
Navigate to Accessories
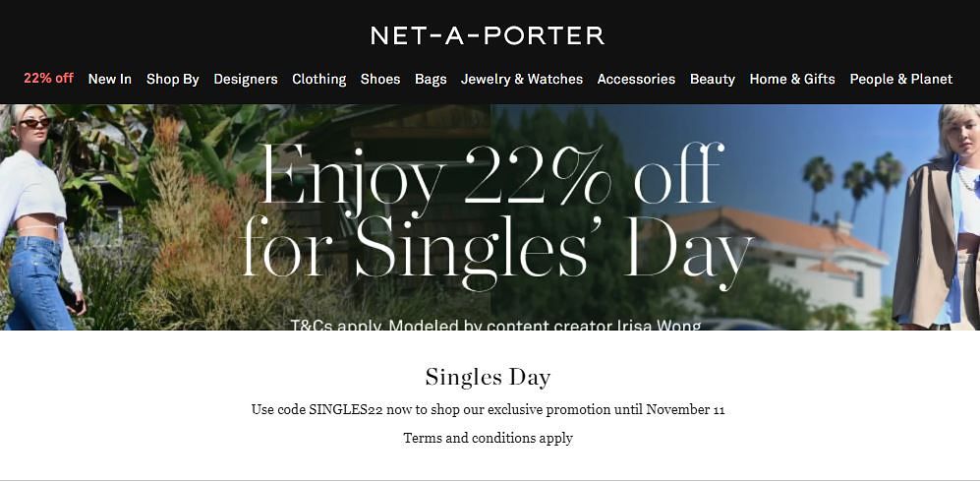tap(636, 79)
